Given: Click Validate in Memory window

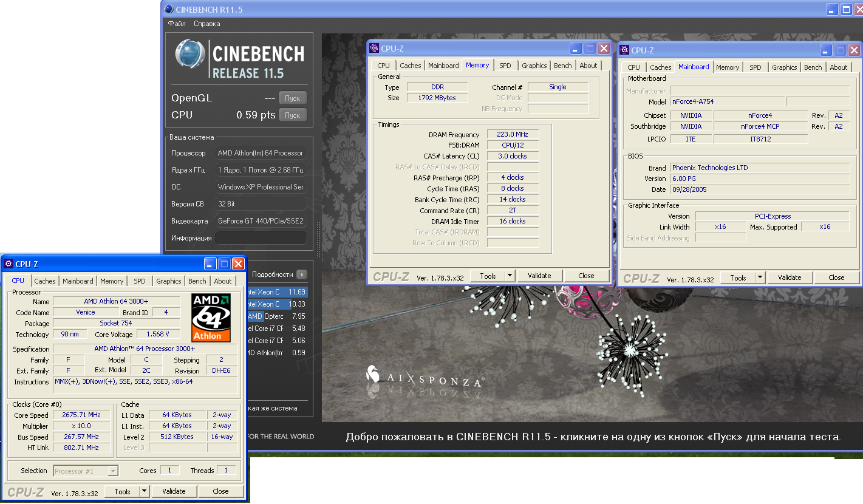Looking at the screenshot, I should (x=539, y=276).
